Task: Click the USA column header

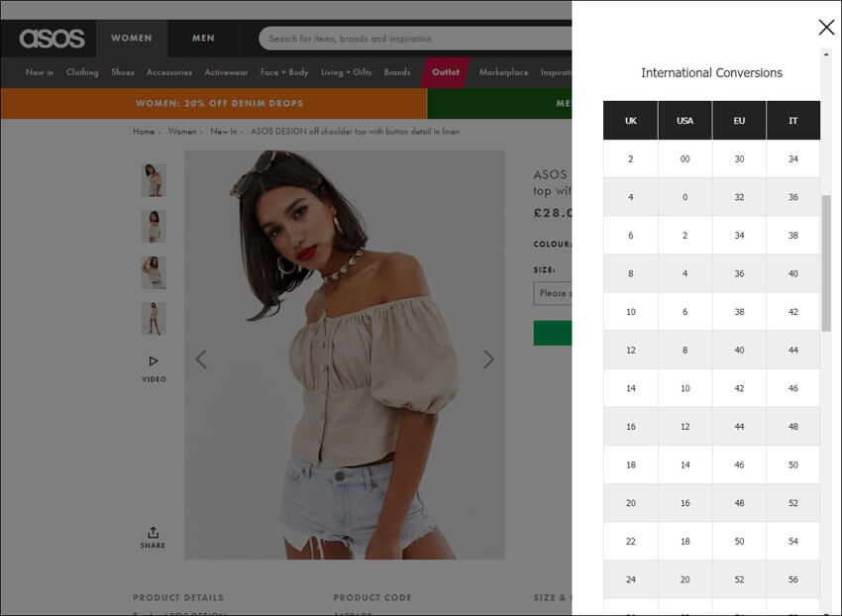Action: click(684, 120)
